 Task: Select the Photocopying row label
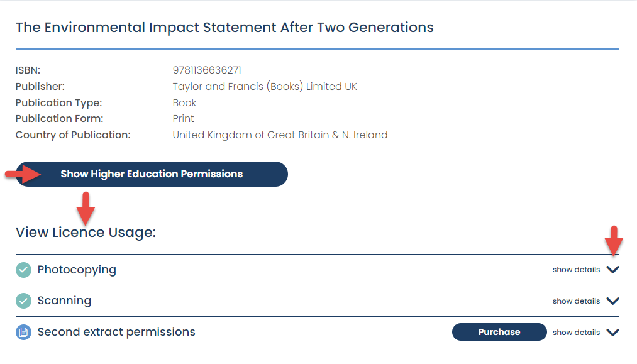pos(77,270)
